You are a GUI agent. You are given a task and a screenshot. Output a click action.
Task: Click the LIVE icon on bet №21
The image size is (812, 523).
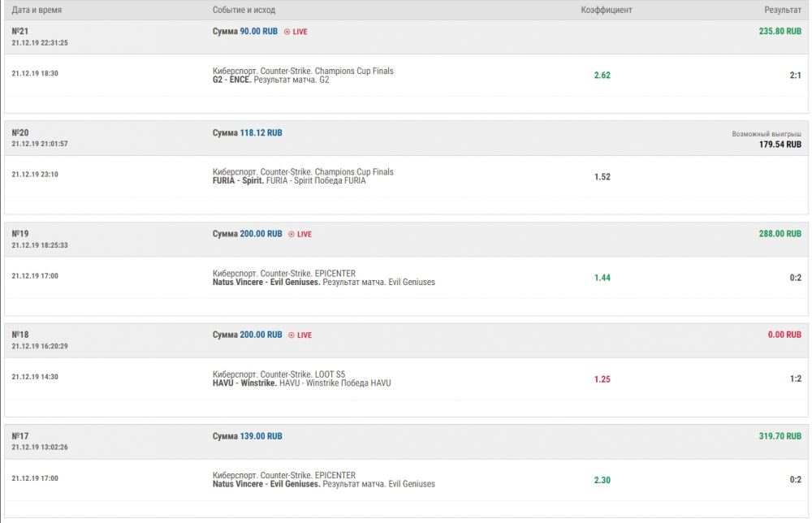tap(287, 32)
